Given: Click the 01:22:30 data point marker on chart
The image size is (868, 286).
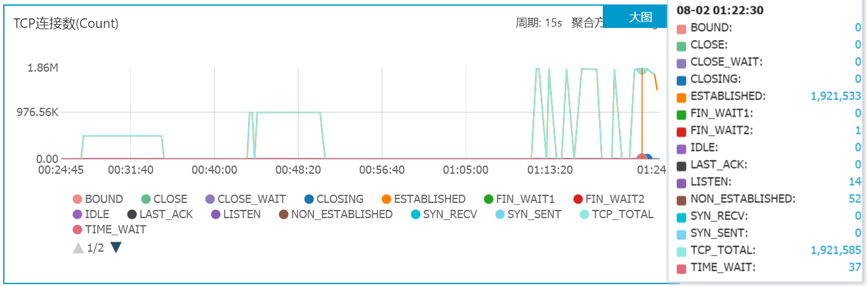Looking at the screenshot, I should click(x=642, y=68).
